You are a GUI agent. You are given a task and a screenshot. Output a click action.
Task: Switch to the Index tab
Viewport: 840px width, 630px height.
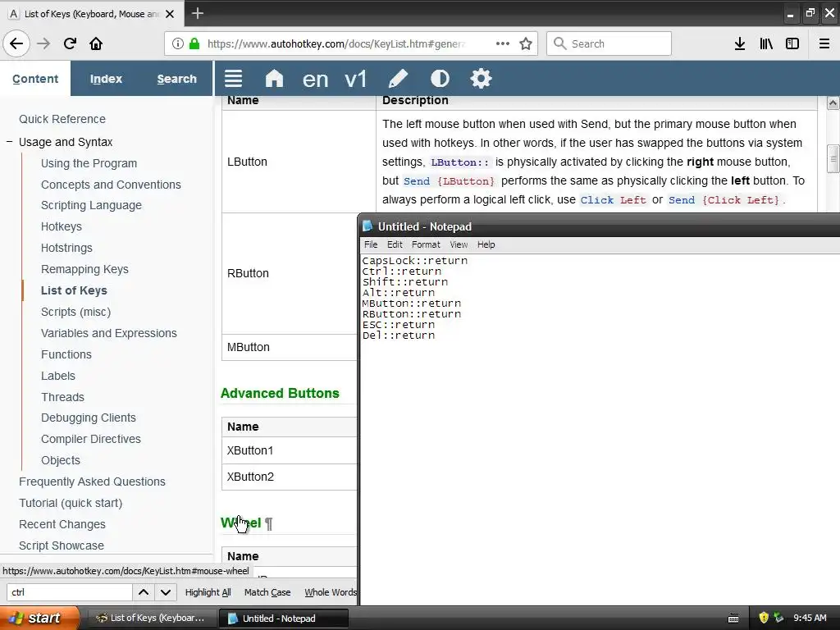point(106,78)
